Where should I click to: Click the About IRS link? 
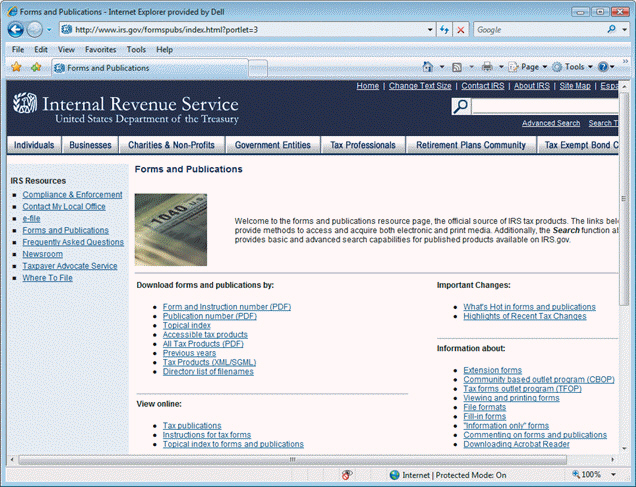click(532, 86)
